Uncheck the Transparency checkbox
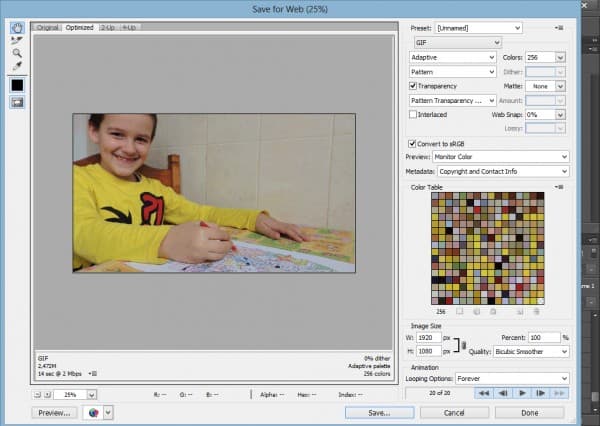 (x=413, y=86)
